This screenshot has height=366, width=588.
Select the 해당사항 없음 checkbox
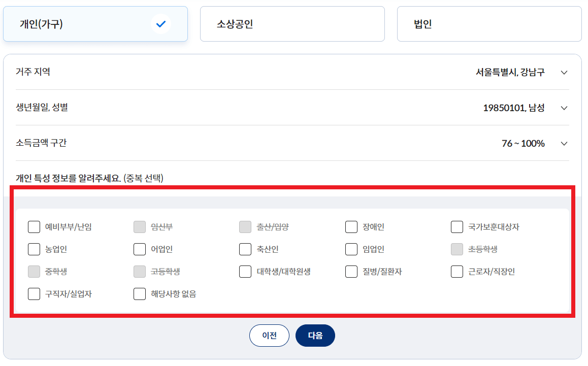coord(139,293)
